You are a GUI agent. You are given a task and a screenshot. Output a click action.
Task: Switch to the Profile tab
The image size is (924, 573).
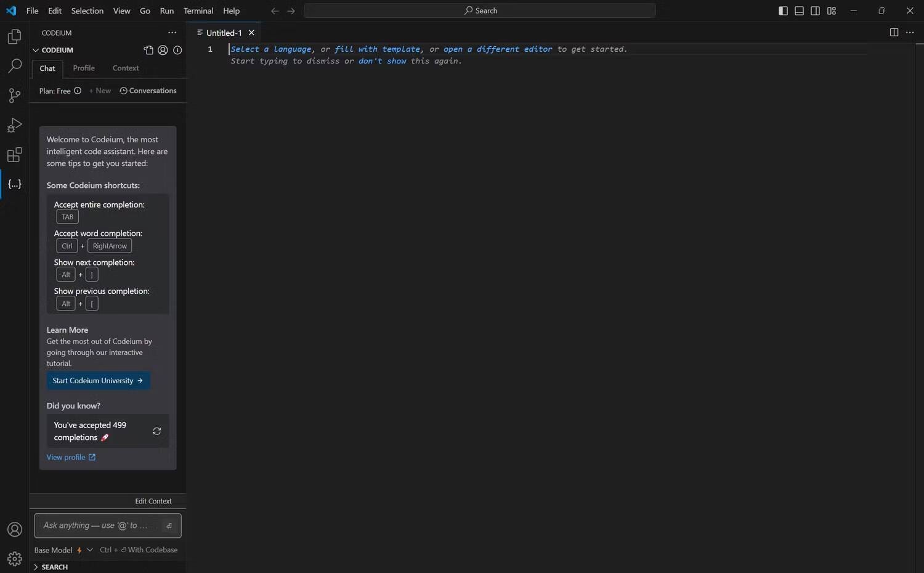[x=84, y=68]
